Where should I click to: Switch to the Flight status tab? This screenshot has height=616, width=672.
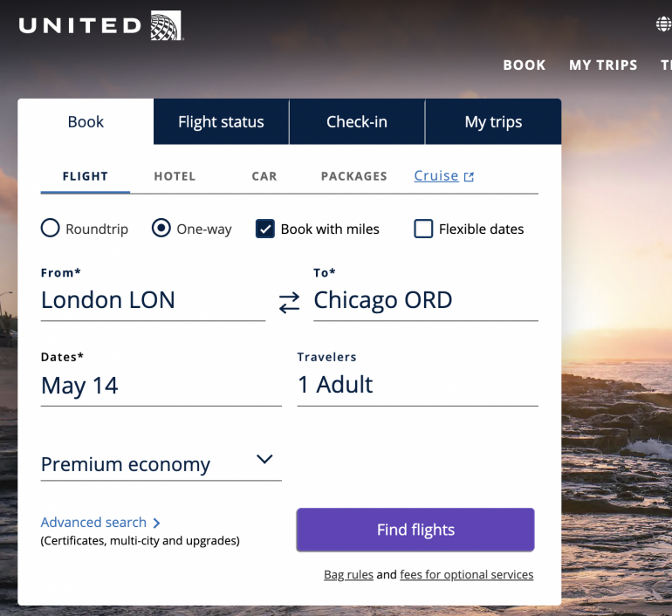[x=221, y=122]
